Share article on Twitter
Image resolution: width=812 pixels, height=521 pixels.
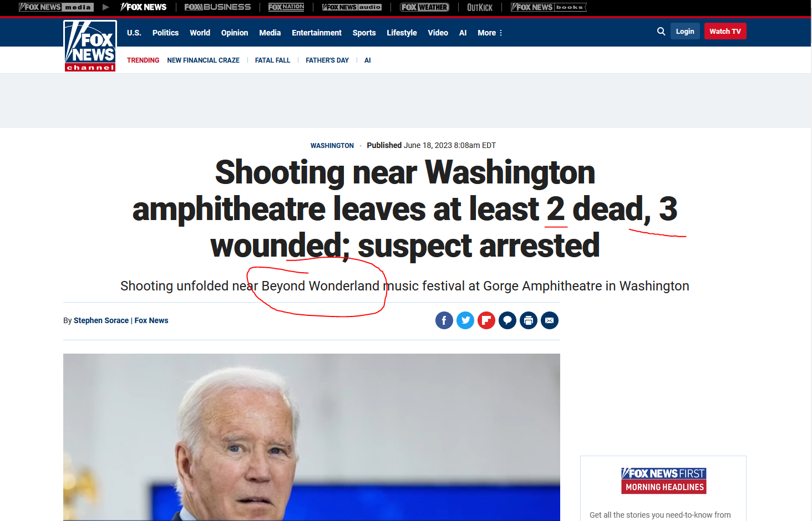click(465, 320)
